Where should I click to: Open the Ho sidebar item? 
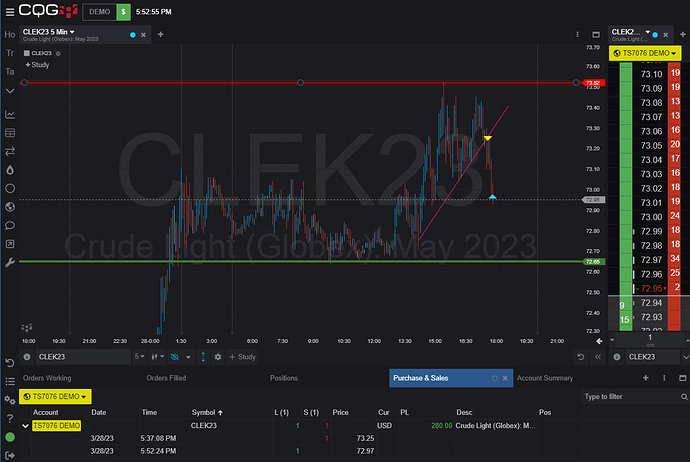10,34
